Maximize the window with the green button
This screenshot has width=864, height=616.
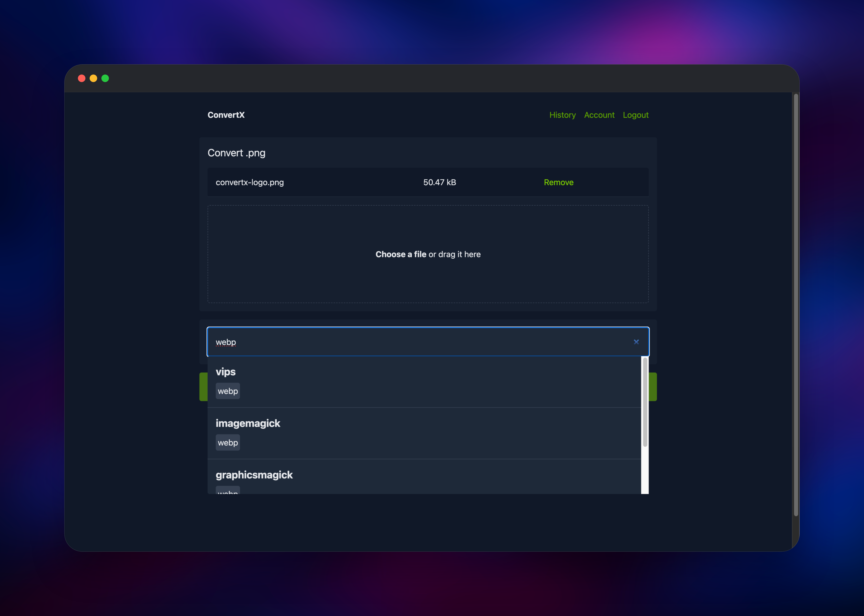pos(105,78)
